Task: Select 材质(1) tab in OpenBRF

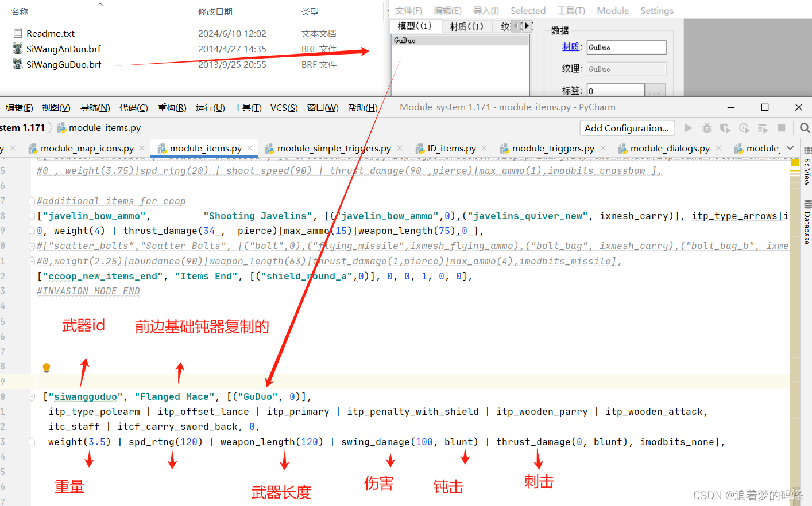Action: point(466,26)
